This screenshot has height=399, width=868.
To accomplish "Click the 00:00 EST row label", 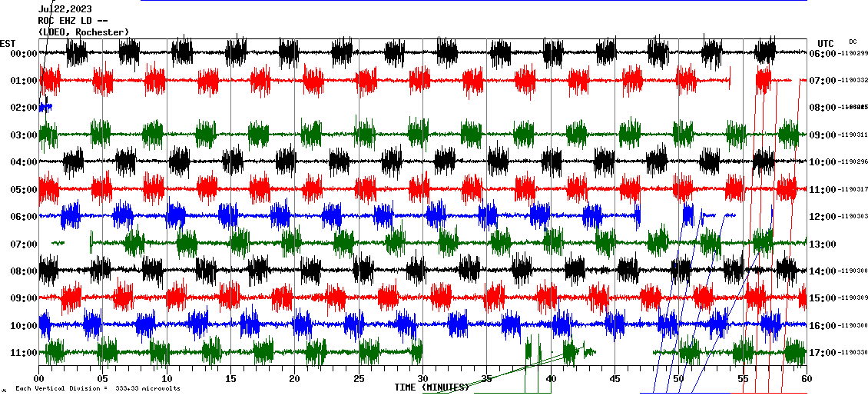I will pyautogui.click(x=24, y=54).
